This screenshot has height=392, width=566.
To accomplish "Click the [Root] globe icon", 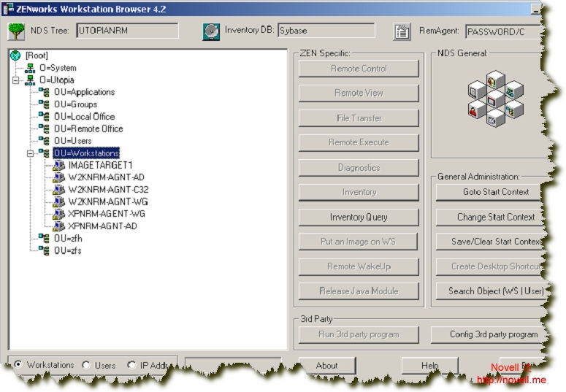I will tap(15, 55).
